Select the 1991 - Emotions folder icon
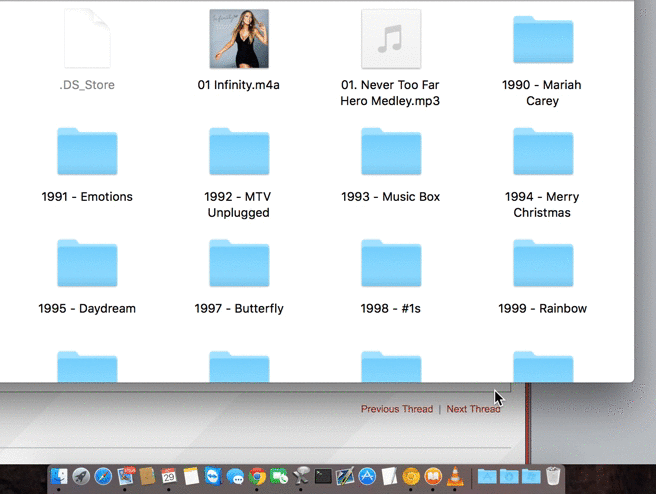This screenshot has height=494, width=656. pos(87,151)
